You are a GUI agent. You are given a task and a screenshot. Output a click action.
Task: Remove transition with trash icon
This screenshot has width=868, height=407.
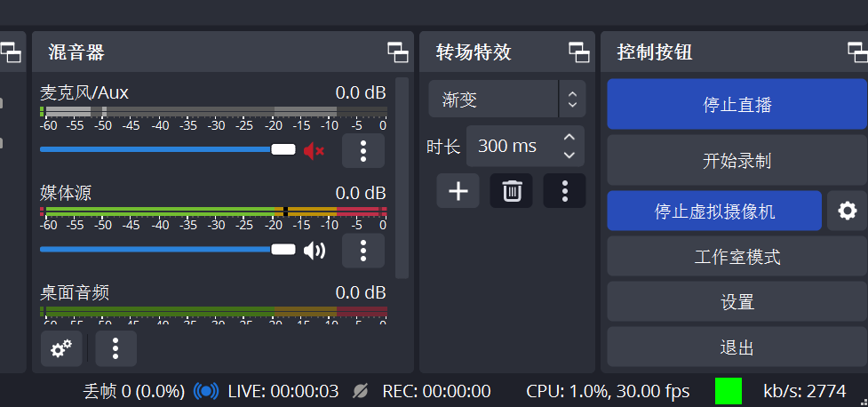(x=512, y=191)
